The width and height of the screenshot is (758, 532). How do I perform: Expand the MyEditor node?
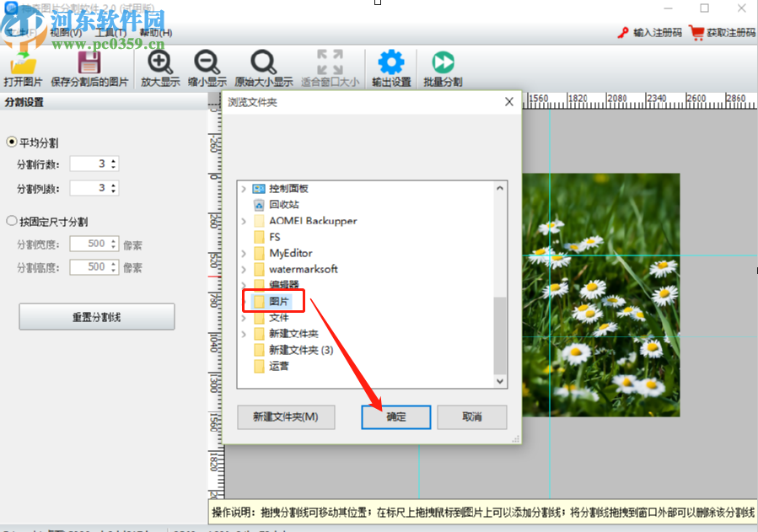tap(244, 253)
